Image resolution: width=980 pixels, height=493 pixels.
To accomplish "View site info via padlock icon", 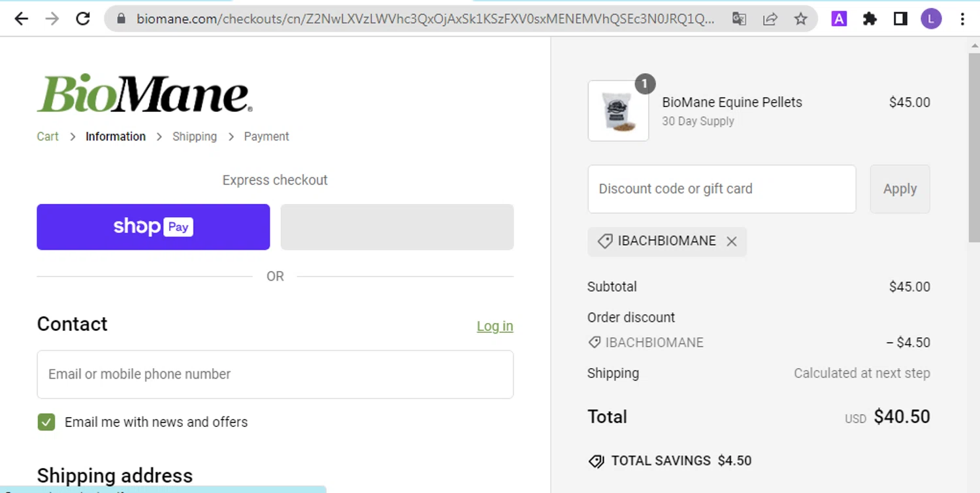I will click(x=121, y=19).
